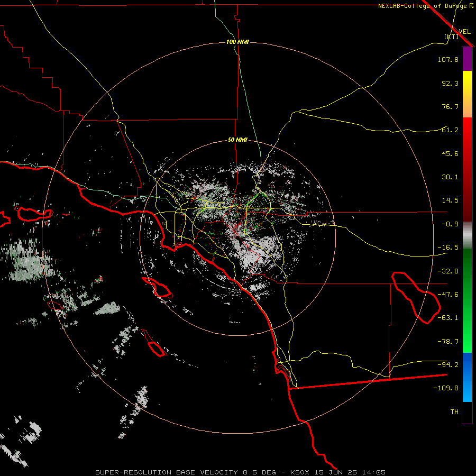Click the gray near-zero segment of color bar
The image size is (476, 476).
[x=467, y=235]
